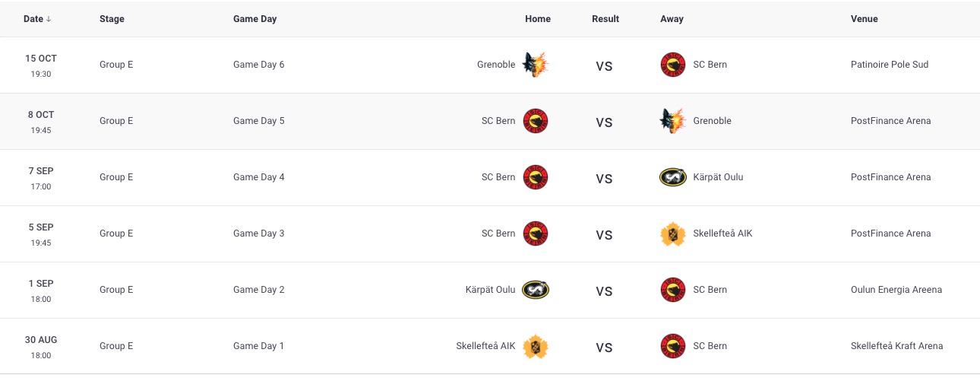Open Grenoble home team name in Game Day 6
The image size is (980, 378).
point(496,65)
